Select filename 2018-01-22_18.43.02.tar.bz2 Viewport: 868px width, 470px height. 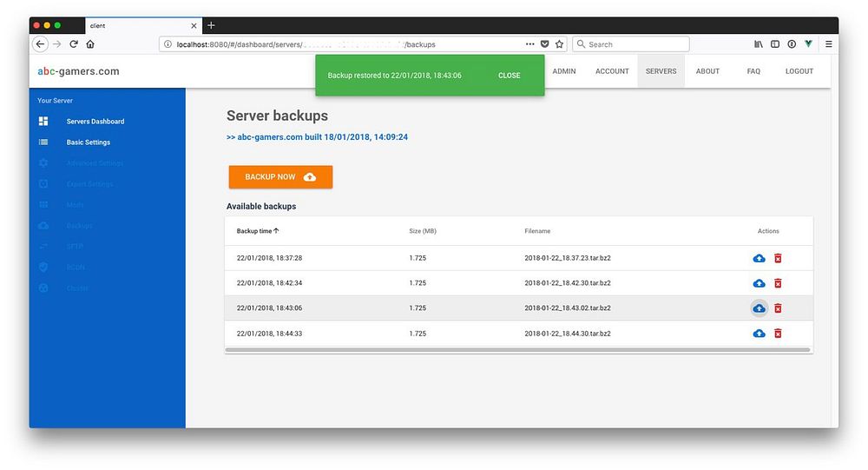pyautogui.click(x=568, y=308)
